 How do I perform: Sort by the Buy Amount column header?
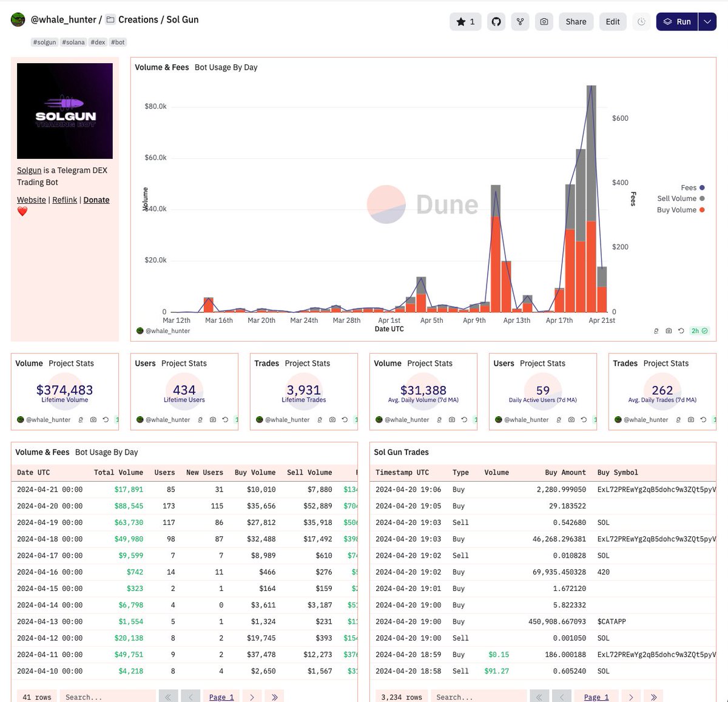tap(565, 473)
